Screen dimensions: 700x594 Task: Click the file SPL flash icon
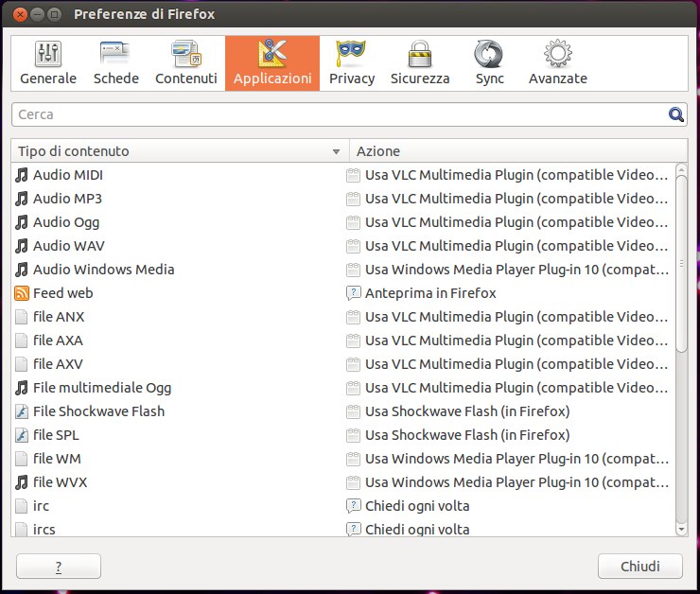point(22,435)
